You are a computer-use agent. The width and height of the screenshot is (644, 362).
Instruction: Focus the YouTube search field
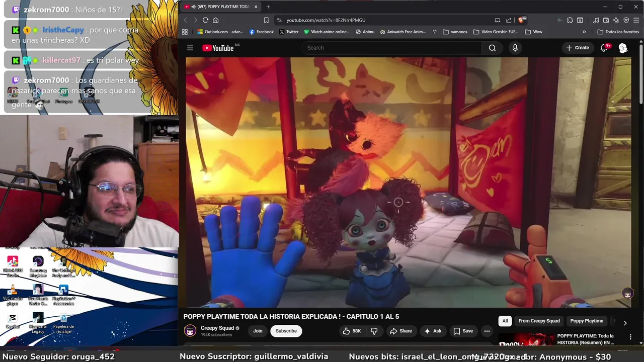pos(391,48)
